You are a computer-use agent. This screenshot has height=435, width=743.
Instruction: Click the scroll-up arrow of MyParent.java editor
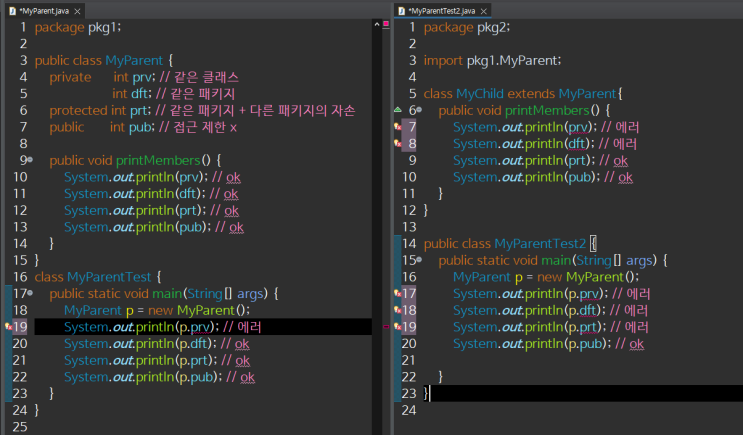click(377, 24)
